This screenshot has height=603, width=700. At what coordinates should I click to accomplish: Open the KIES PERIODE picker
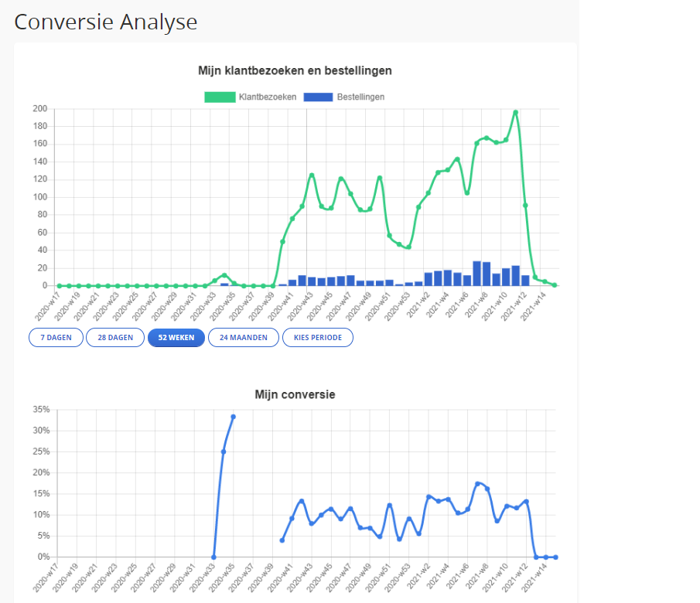tap(318, 338)
